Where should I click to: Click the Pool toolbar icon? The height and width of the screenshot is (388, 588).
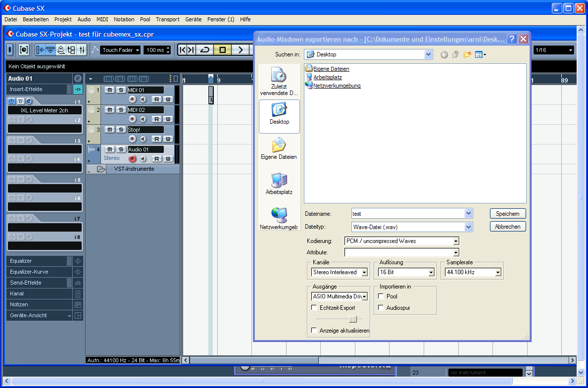click(x=71, y=50)
